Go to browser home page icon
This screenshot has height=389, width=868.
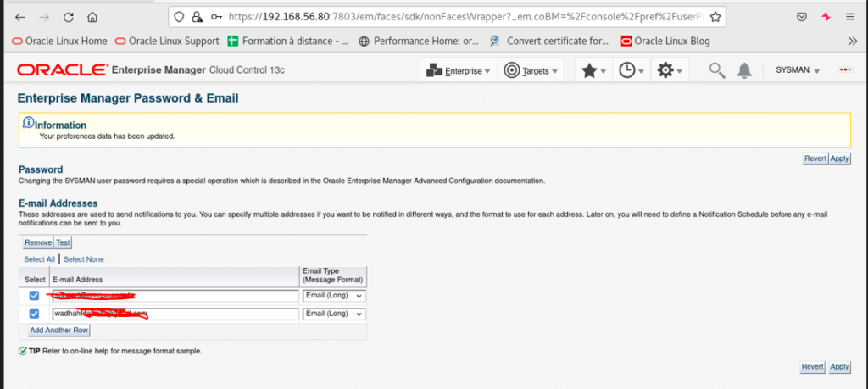click(x=92, y=16)
